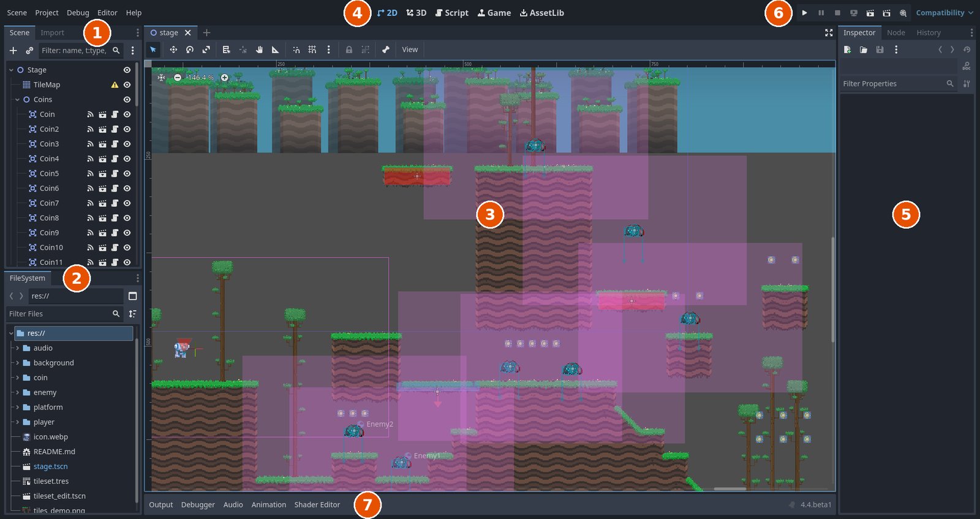Open the Debugger bottom panel

(198, 505)
